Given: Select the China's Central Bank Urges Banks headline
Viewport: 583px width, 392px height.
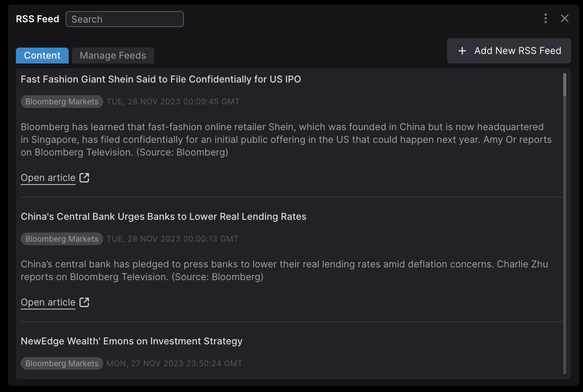Looking at the screenshot, I should tap(164, 217).
